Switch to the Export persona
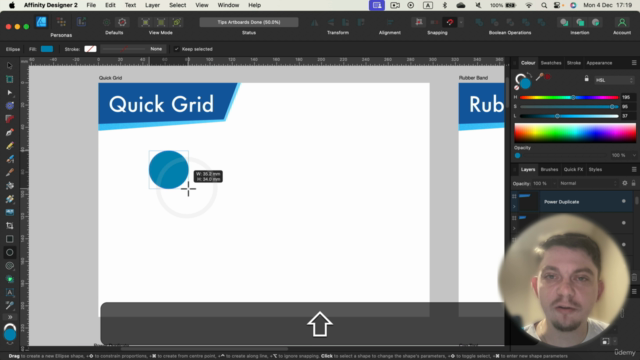 81,22
